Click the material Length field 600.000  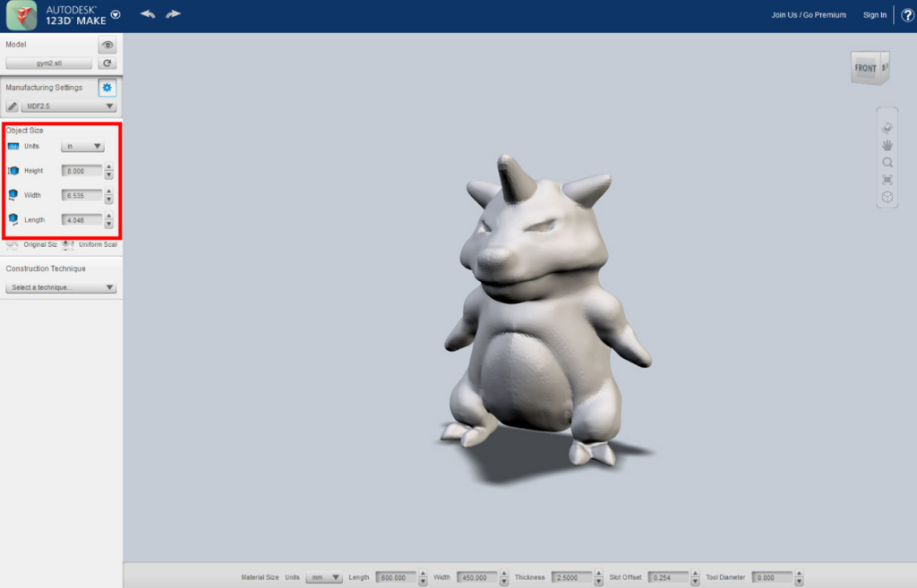(x=396, y=577)
